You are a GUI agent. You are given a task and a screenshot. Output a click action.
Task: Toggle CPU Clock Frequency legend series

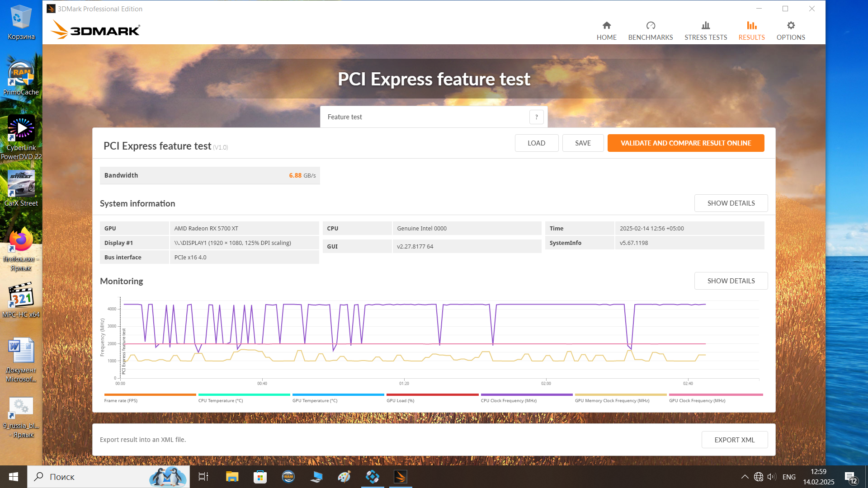509,400
